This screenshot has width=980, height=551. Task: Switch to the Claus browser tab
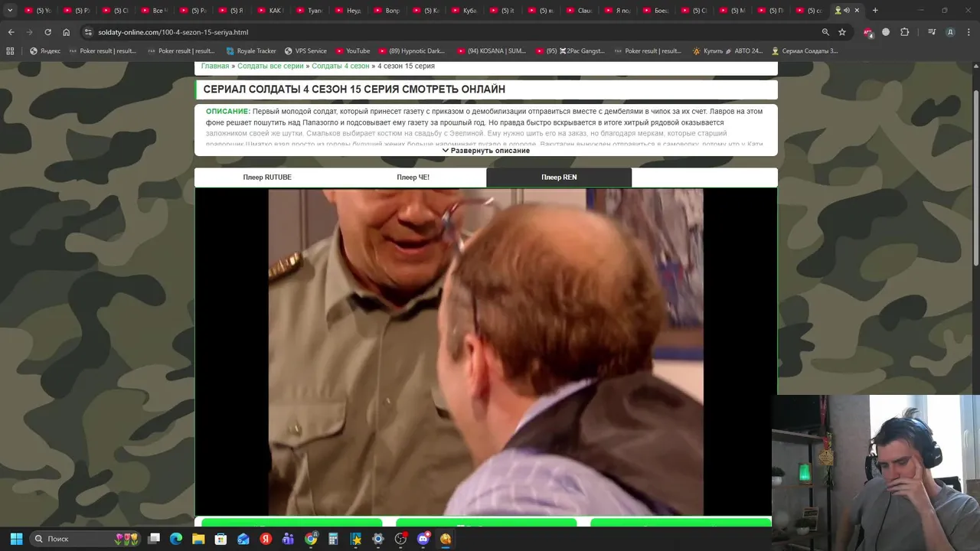pos(580,11)
